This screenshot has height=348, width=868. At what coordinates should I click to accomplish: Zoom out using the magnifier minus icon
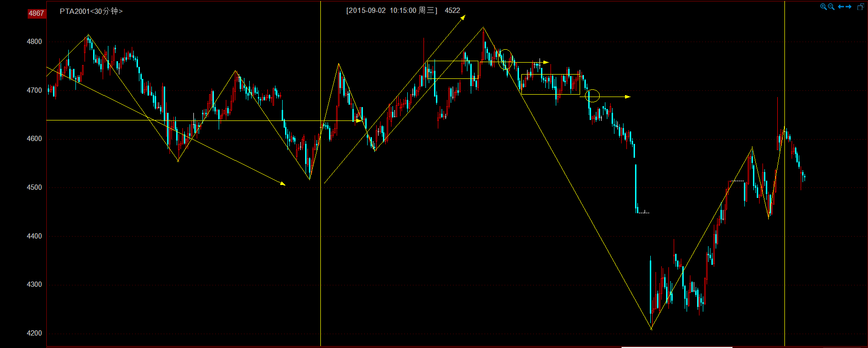click(831, 7)
